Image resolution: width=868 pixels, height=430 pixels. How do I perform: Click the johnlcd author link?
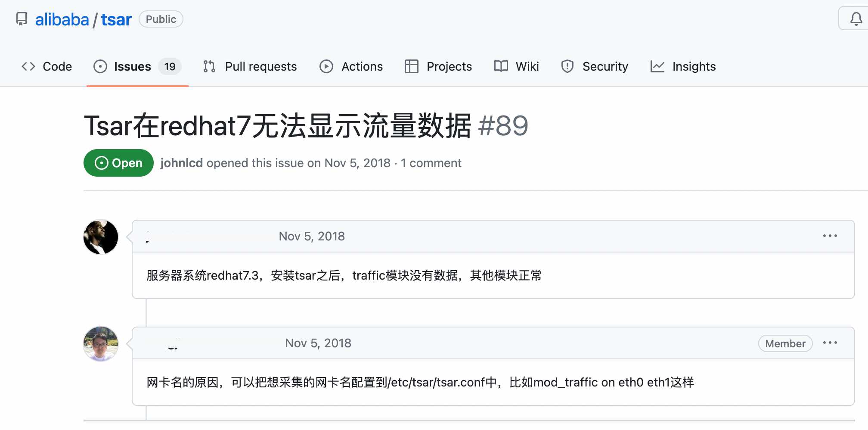pos(181,163)
